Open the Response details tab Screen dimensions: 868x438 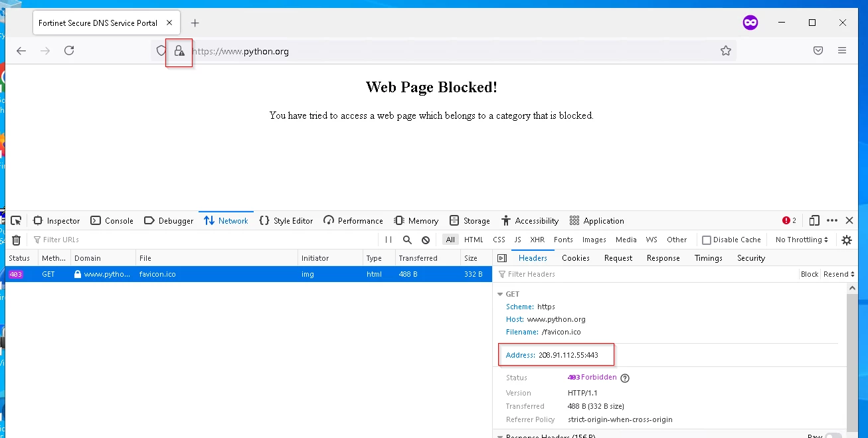[663, 258]
